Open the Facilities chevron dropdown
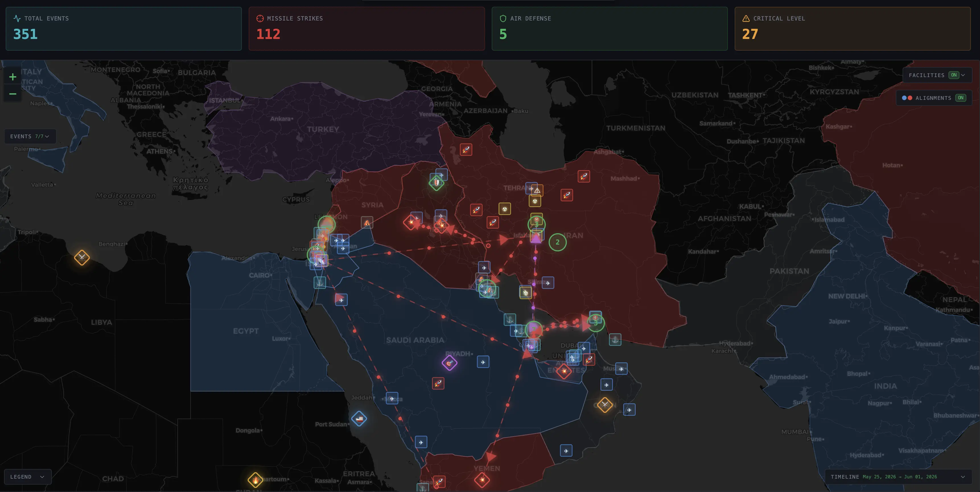This screenshot has width=980, height=492. [963, 75]
